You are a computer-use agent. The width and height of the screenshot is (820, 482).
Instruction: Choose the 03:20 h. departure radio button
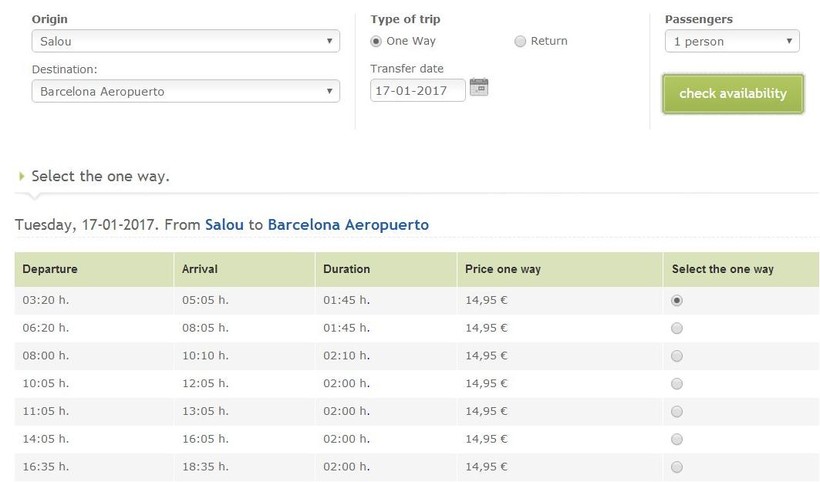(677, 300)
